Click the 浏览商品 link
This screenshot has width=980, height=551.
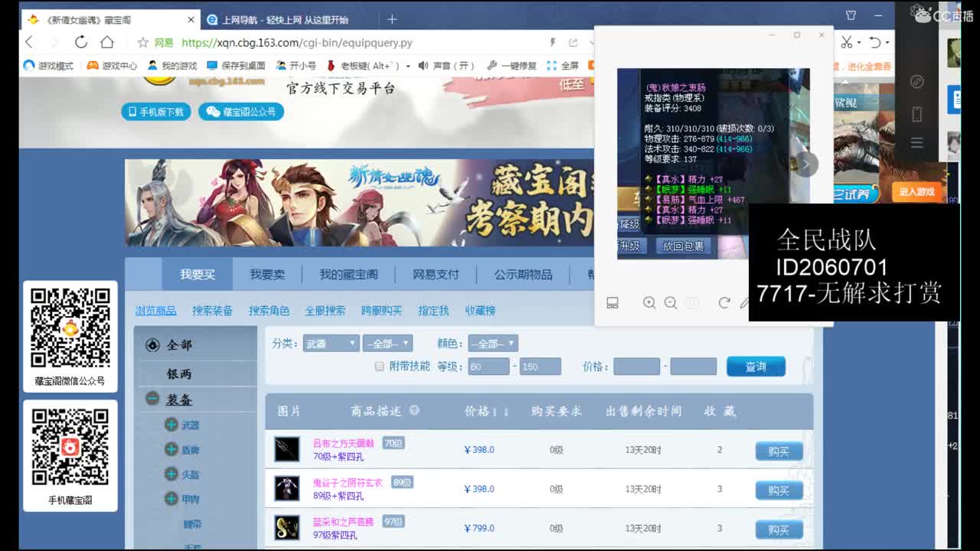156,311
